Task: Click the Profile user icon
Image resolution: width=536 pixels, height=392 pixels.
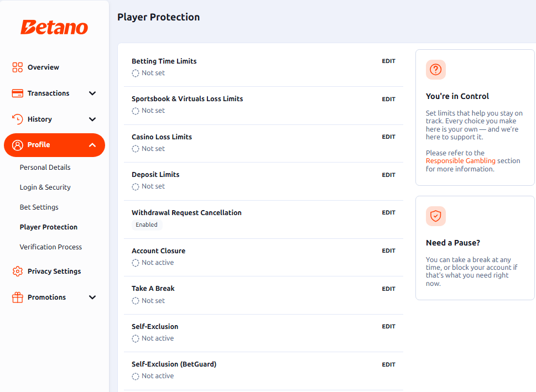Action: click(18, 145)
